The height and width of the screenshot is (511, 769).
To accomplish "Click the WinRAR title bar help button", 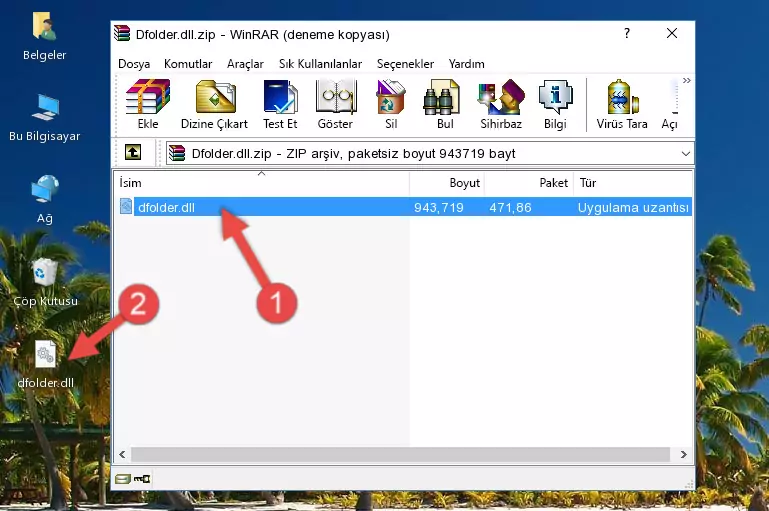I will 626,33.
